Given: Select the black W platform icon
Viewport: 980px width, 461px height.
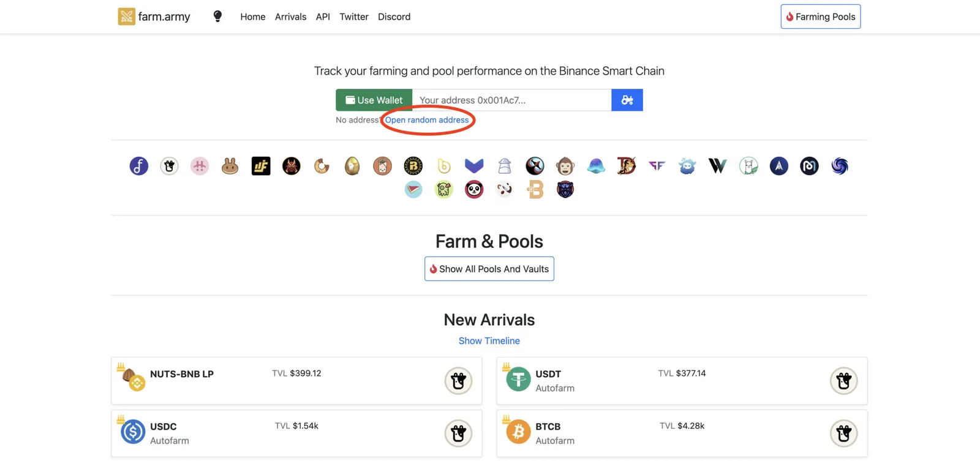Looking at the screenshot, I should coord(717,166).
